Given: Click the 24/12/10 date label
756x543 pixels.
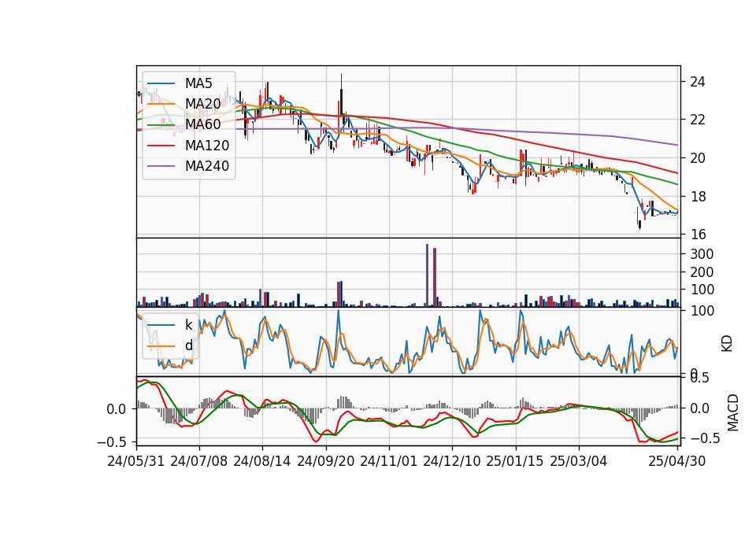Looking at the screenshot, I should 452,461.
